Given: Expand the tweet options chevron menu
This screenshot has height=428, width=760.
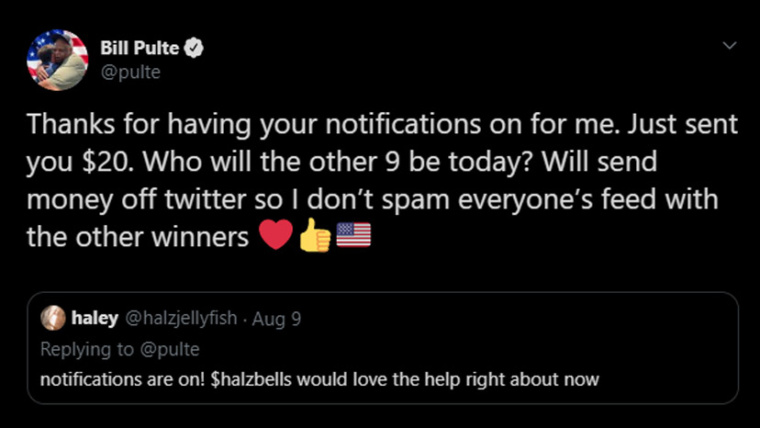Looking at the screenshot, I should click(x=729, y=46).
